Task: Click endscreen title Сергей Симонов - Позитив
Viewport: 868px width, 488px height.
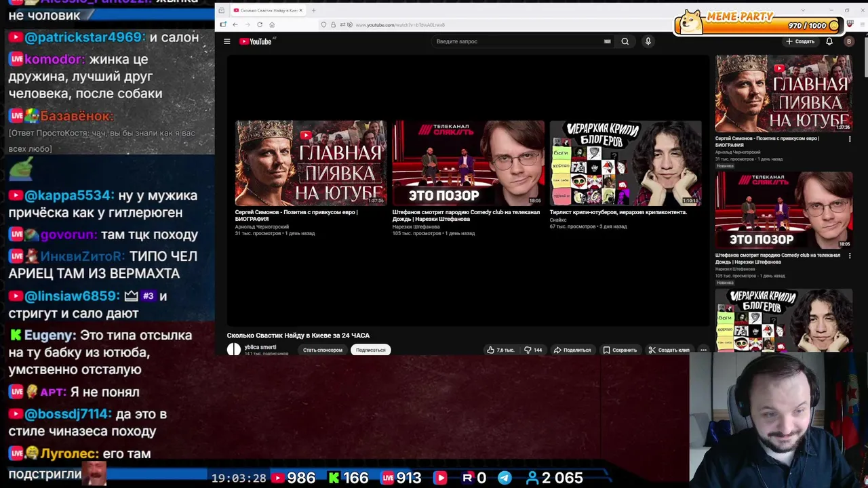Action: click(296, 216)
